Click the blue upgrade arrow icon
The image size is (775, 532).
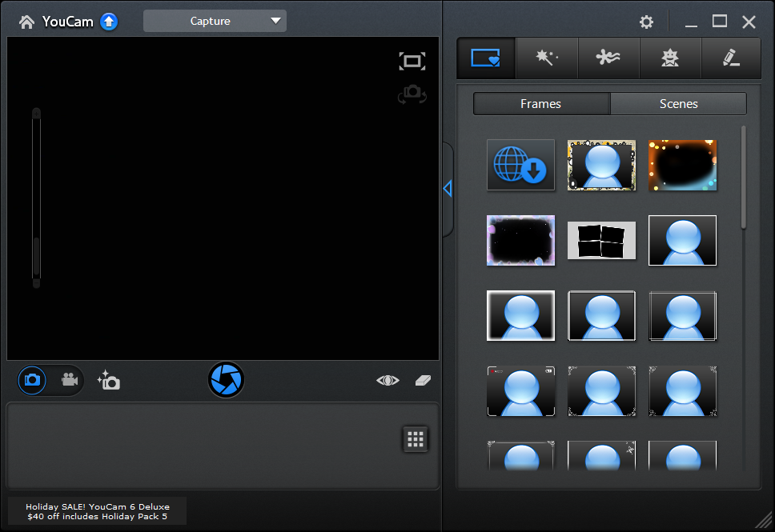[x=109, y=22]
